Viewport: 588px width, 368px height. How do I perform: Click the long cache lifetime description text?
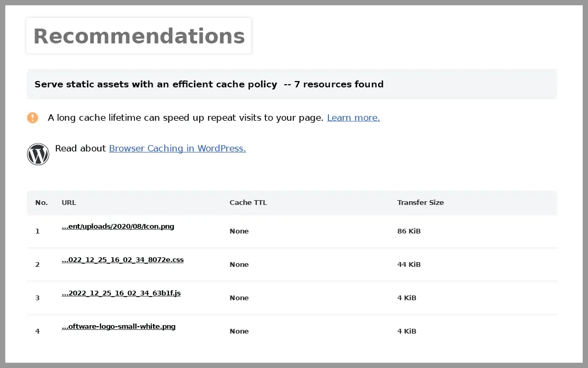click(x=185, y=118)
